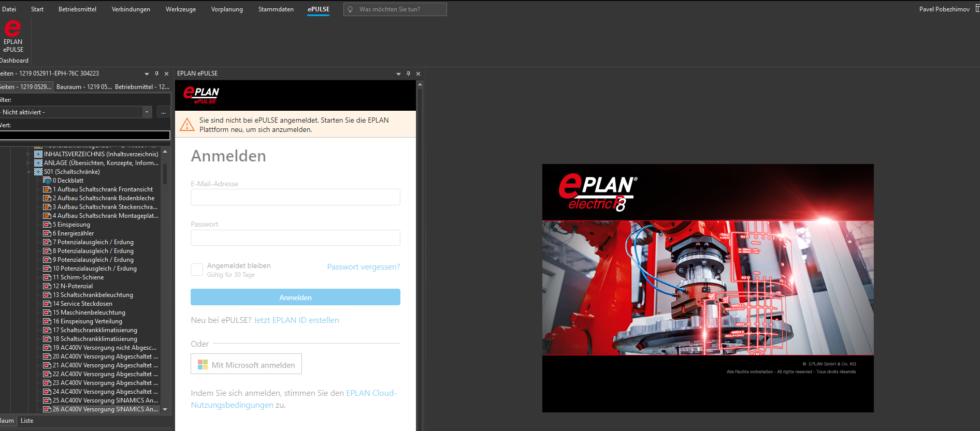Close the EPLAN ePULSE panel

[x=418, y=73]
